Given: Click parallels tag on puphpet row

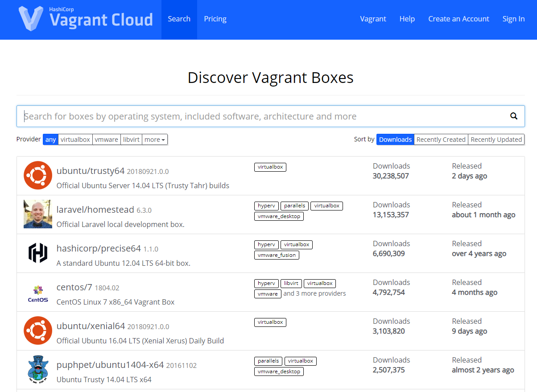Looking at the screenshot, I should click(269, 361).
